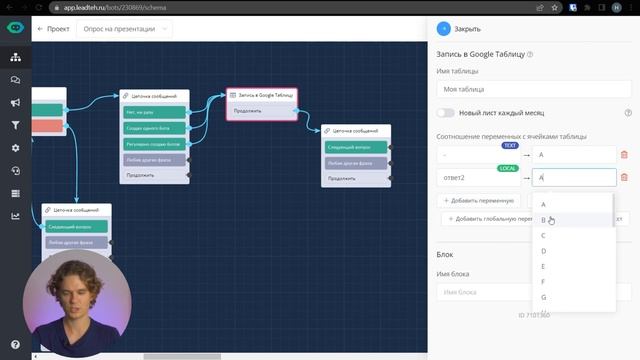640x360 pixels.
Task: Open the browser extensions puzzle icon
Action: [587, 7]
